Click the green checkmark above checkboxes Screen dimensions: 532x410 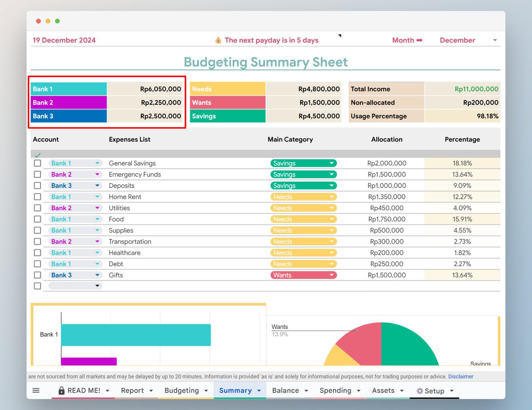pyautogui.click(x=38, y=155)
